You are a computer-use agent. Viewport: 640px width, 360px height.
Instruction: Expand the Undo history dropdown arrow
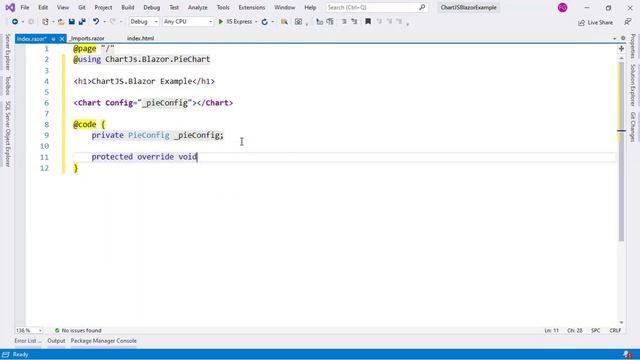pos(104,22)
